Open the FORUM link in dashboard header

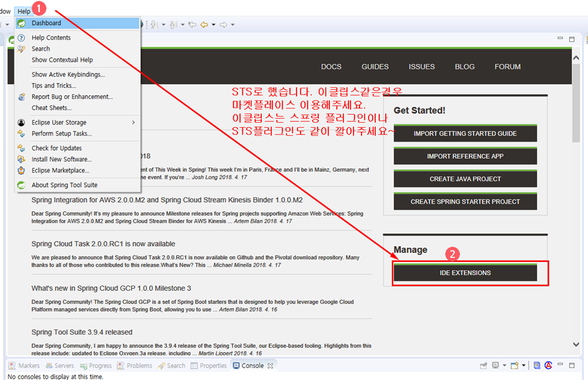[507, 67]
